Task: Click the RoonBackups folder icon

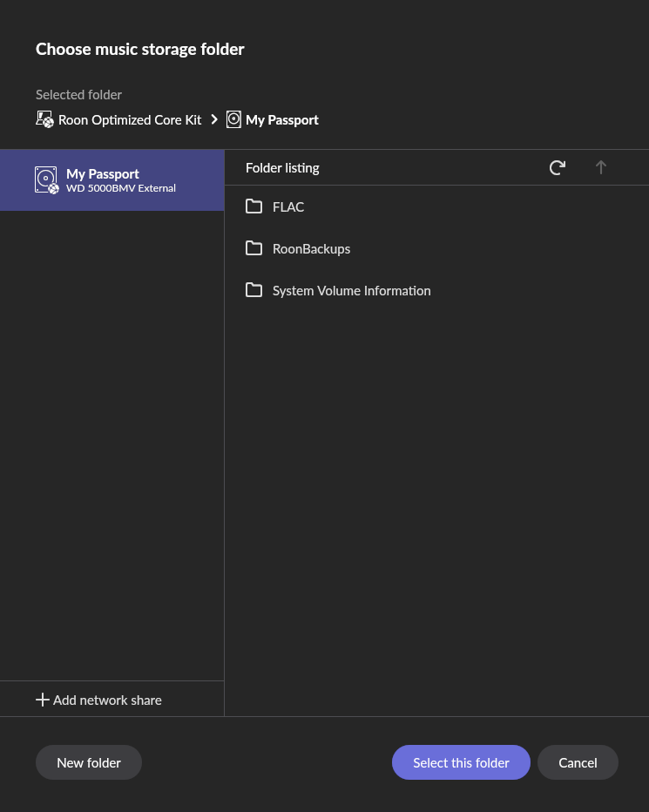Action: point(254,248)
